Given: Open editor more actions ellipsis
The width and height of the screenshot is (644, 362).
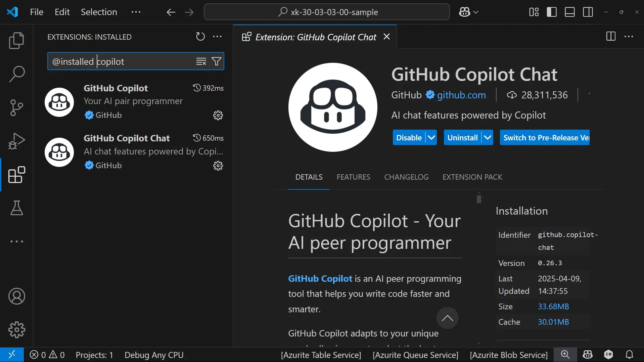Looking at the screenshot, I should click(629, 36).
